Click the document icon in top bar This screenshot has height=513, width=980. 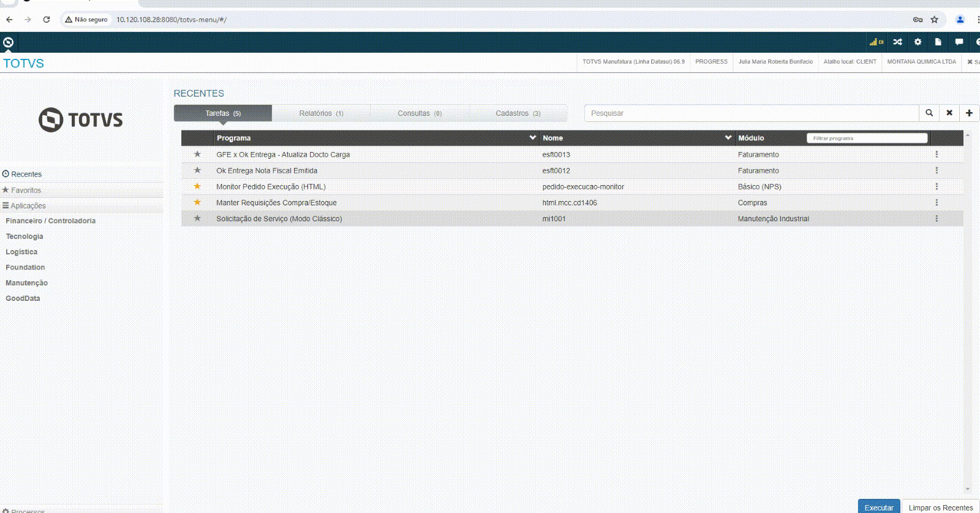coord(938,42)
